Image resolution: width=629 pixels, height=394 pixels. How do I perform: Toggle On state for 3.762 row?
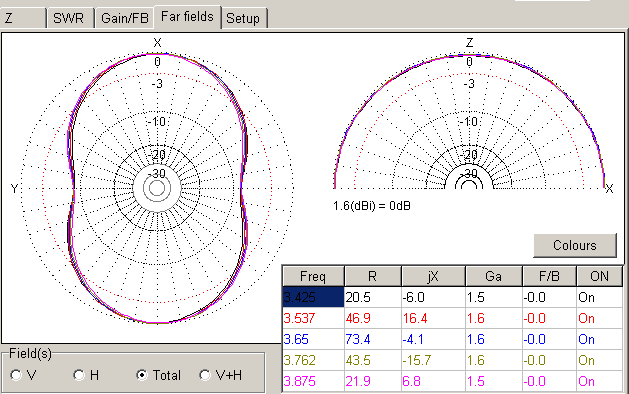coord(599,360)
